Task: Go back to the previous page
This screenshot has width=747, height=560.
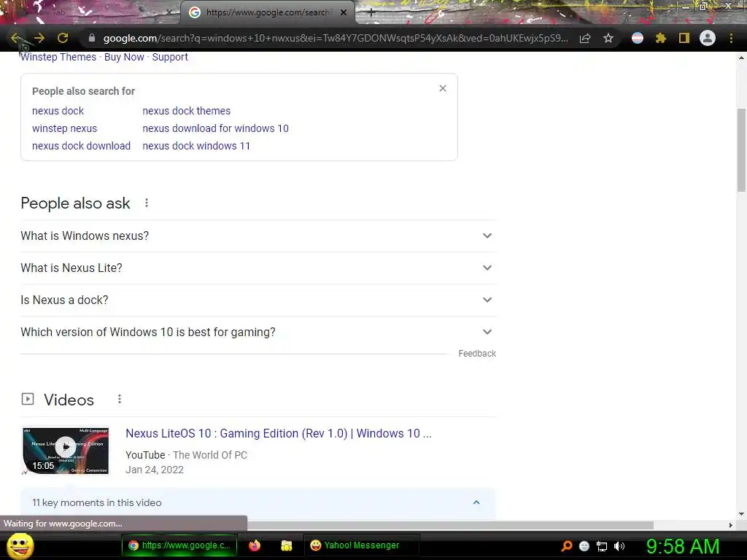Action: tap(16, 39)
